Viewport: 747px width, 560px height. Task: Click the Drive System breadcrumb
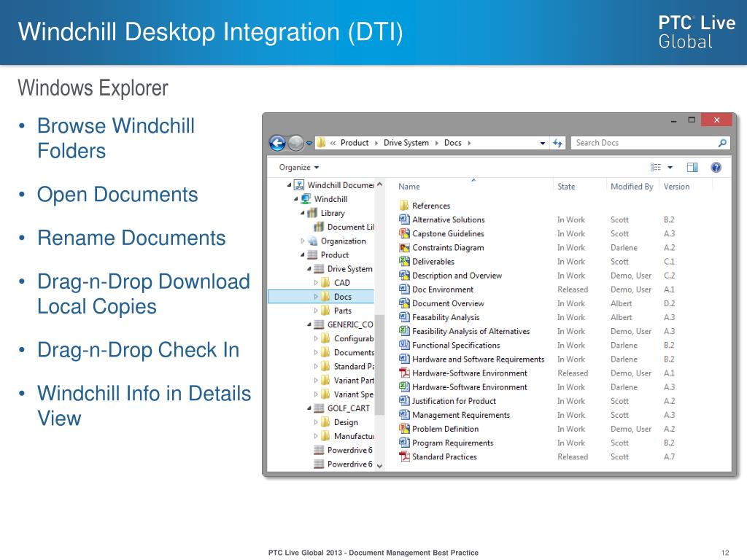406,143
